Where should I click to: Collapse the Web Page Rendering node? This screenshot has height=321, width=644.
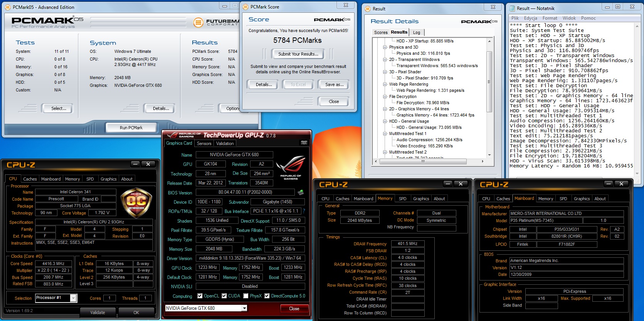pos(385,84)
